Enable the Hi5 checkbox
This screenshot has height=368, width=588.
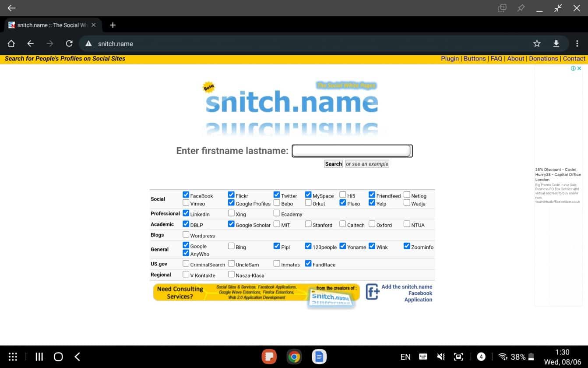[x=342, y=194]
